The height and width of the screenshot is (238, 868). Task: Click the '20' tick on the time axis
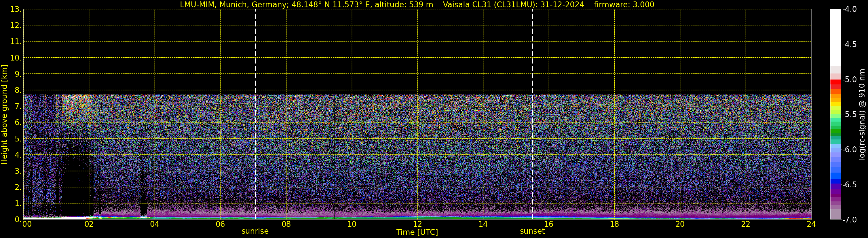coord(680,224)
